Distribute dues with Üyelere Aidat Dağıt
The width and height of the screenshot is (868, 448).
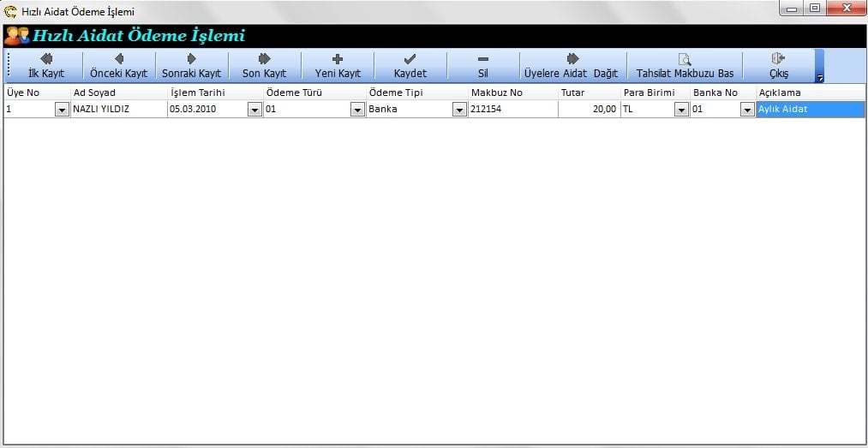point(571,66)
